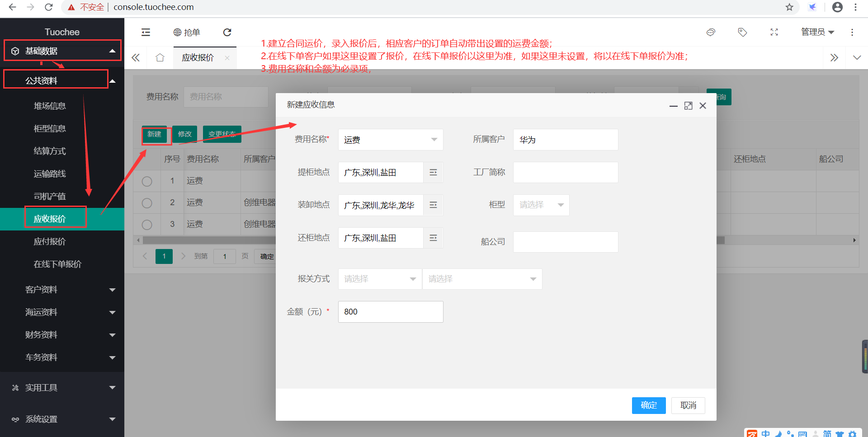This screenshot has height=437, width=868.
Task: Open browser vertical dots menu
Action: pyautogui.click(x=856, y=7)
